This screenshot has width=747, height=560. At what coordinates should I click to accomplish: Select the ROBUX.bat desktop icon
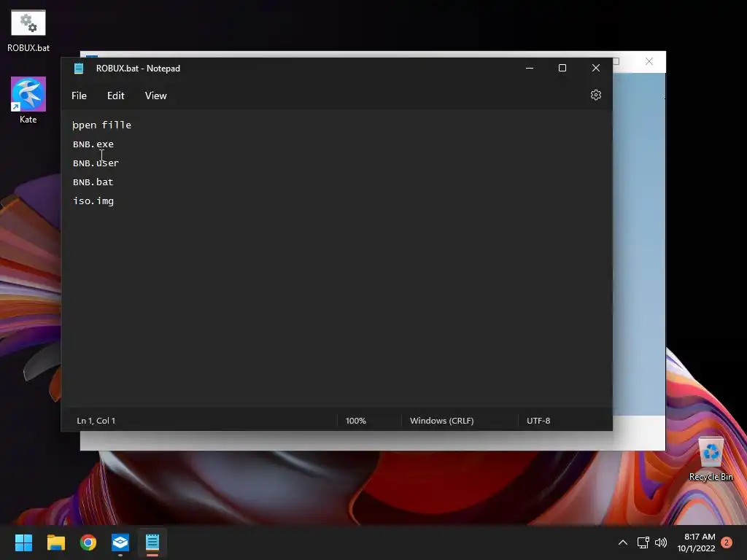pos(28,31)
